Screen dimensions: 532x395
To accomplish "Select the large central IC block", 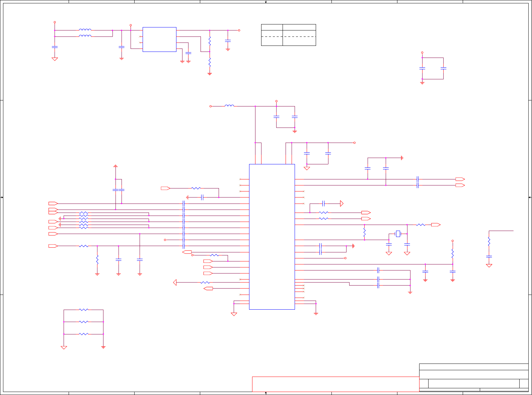I will (272, 237).
